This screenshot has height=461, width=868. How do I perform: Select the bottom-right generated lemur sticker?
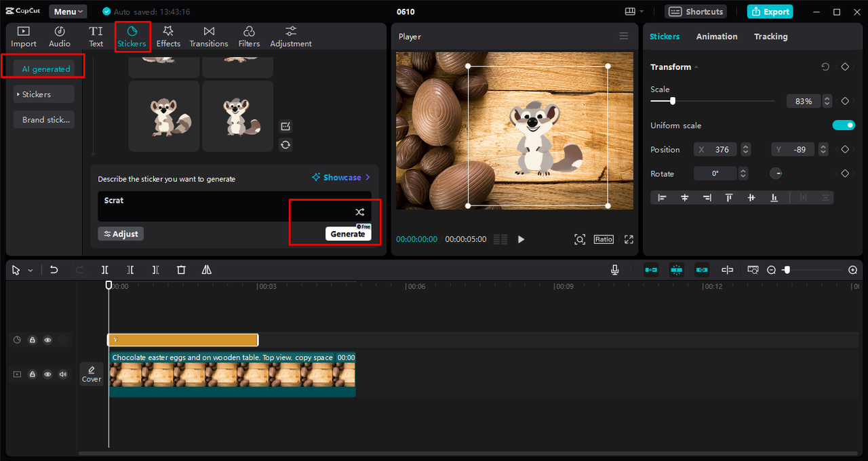pyautogui.click(x=238, y=116)
